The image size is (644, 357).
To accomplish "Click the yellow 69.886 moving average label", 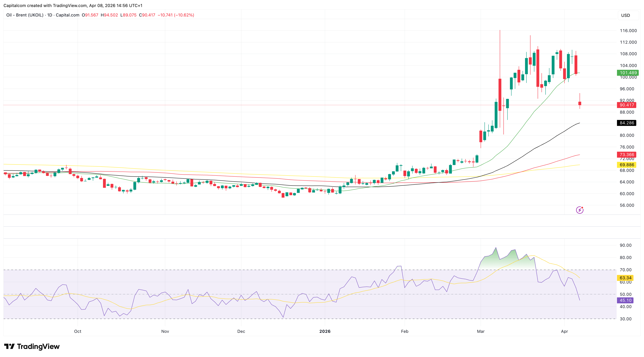I will [626, 165].
